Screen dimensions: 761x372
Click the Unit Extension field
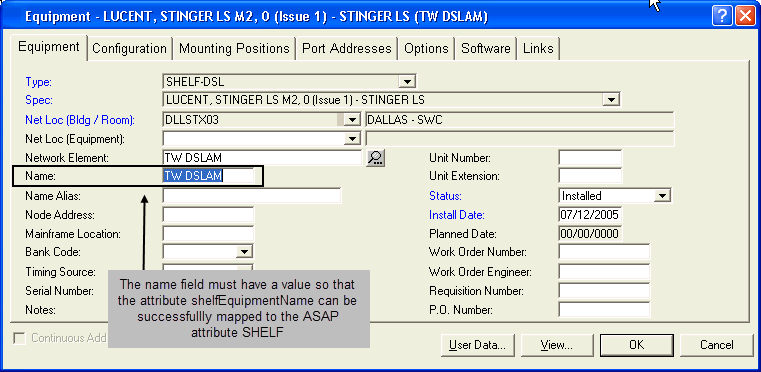click(590, 176)
